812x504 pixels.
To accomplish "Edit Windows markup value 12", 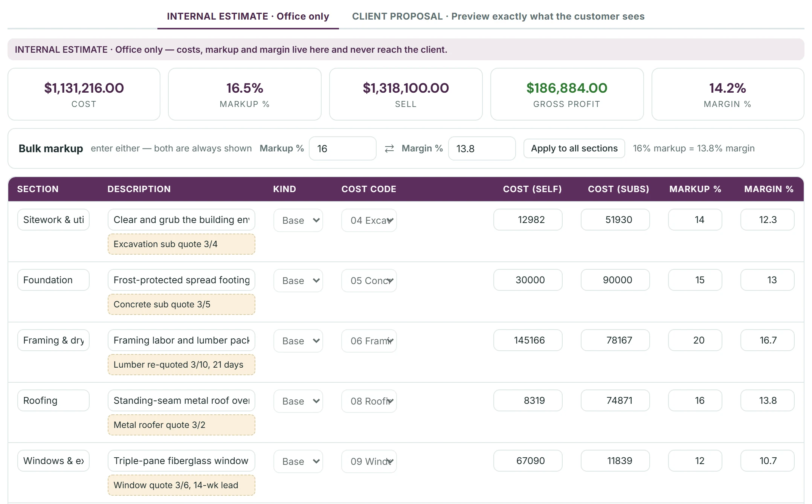I will [x=695, y=461].
